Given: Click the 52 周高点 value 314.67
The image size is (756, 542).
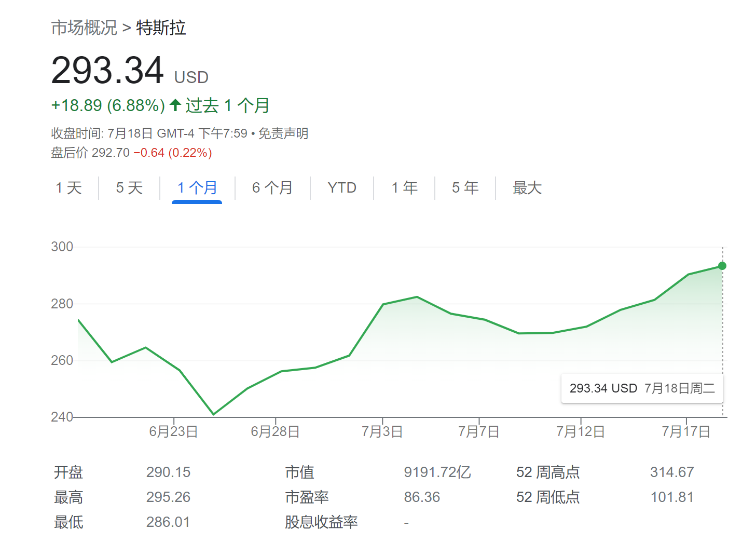Looking at the screenshot, I should 673,472.
